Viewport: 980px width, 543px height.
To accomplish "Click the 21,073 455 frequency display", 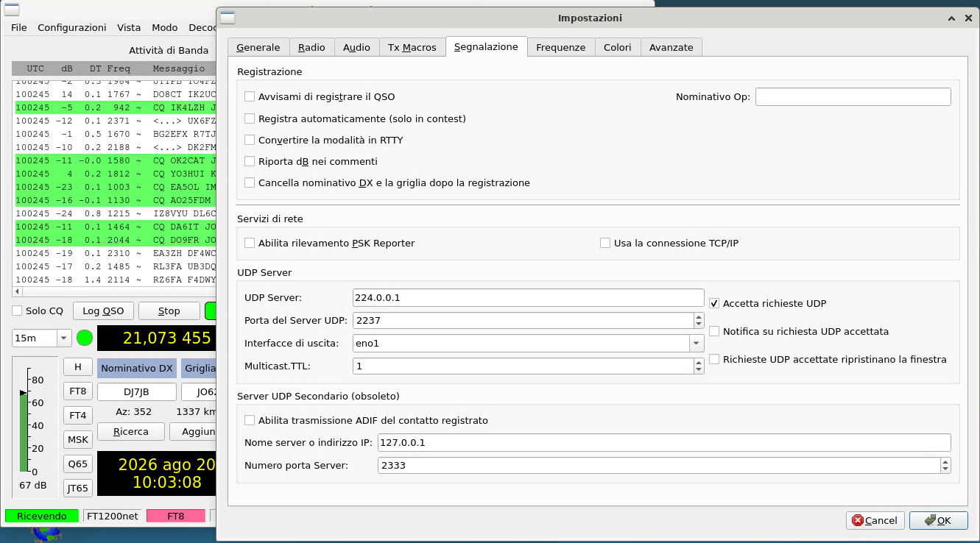I will coord(157,338).
